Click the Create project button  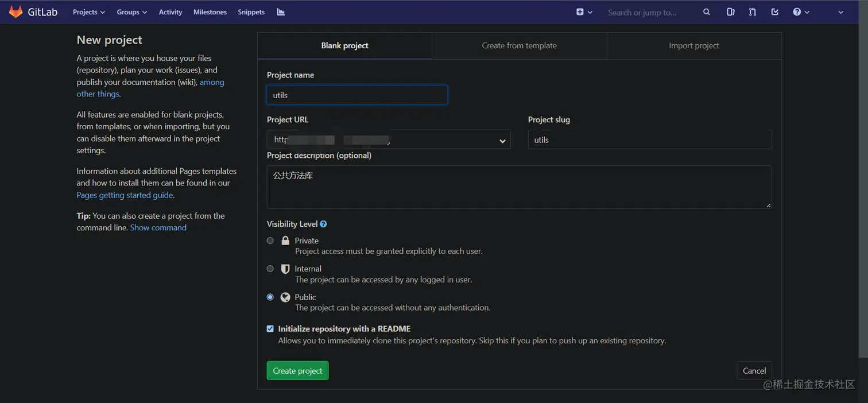297,370
